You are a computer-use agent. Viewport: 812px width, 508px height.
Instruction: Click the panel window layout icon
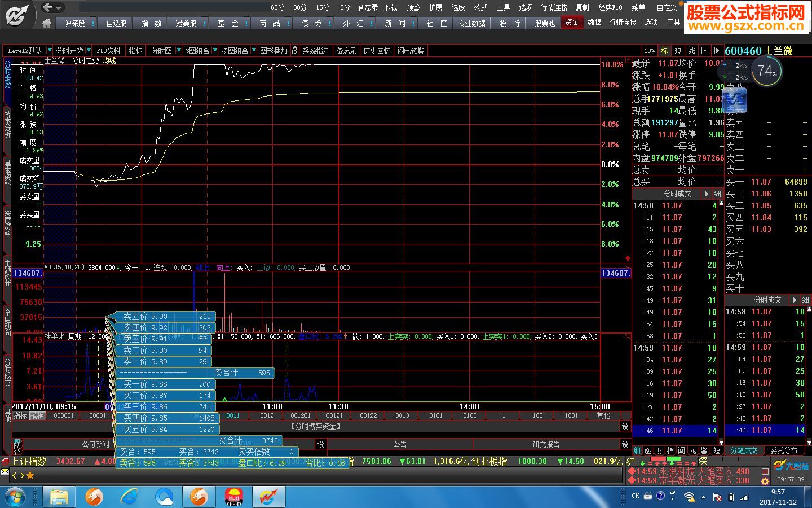pyautogui.click(x=705, y=51)
